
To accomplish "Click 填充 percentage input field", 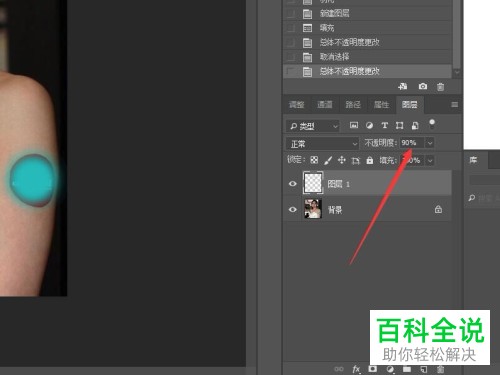I will tap(412, 161).
